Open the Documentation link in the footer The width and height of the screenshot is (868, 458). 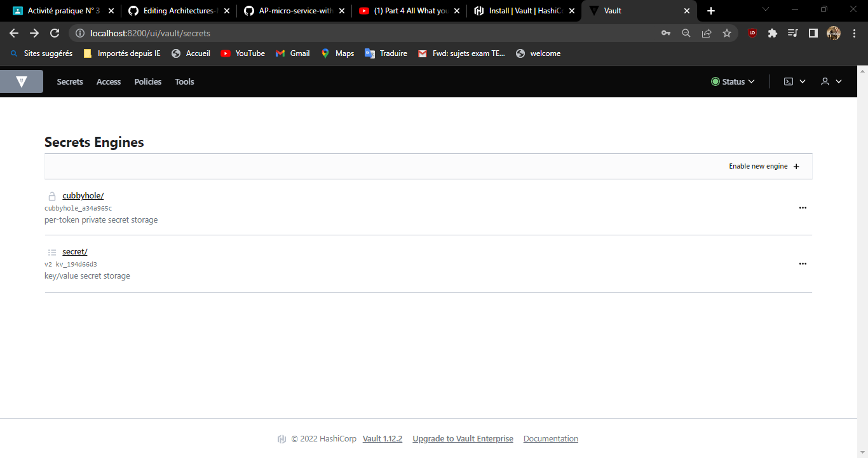550,438
